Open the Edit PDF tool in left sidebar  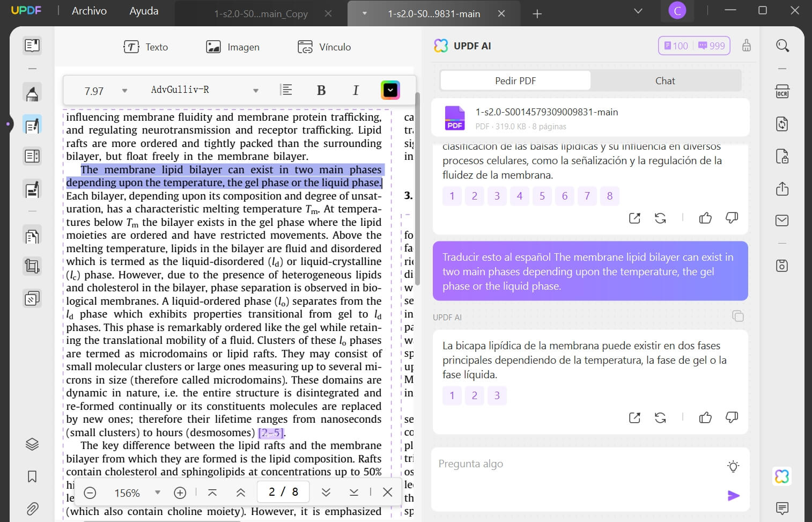(32, 125)
